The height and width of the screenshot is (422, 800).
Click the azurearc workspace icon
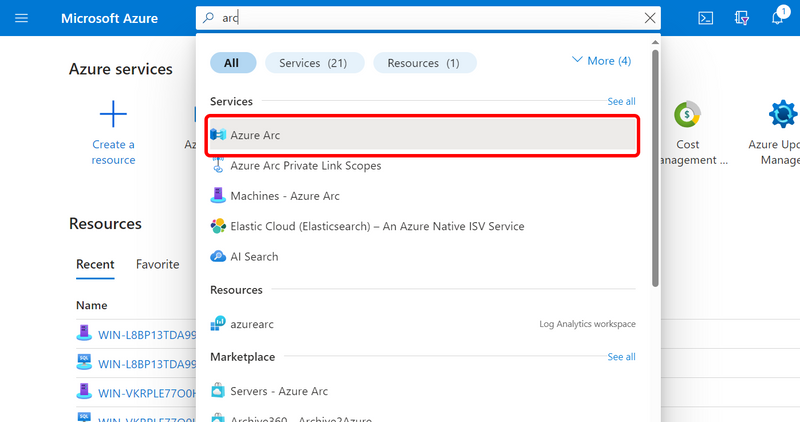(x=218, y=324)
